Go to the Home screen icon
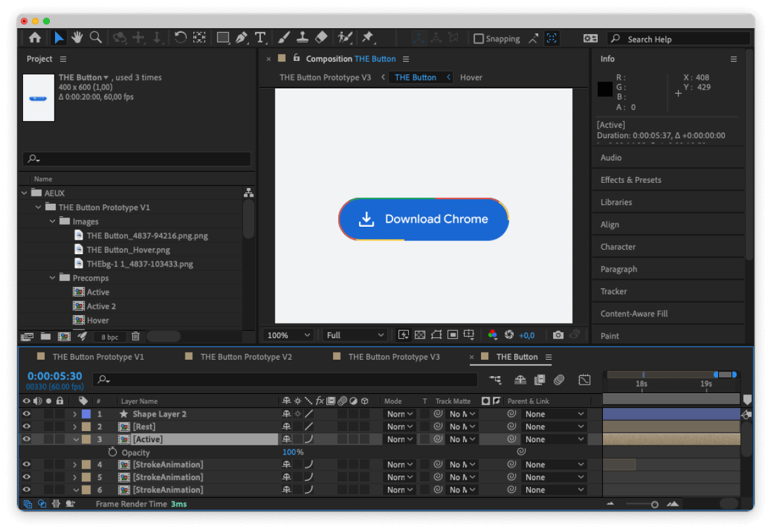772x532 pixels. [35, 38]
